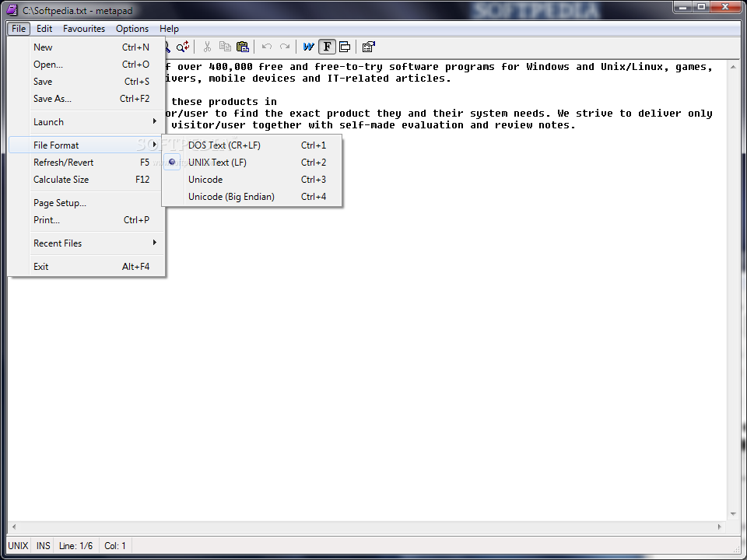
Task: Click the Replace toolbar icon
Action: 183,47
